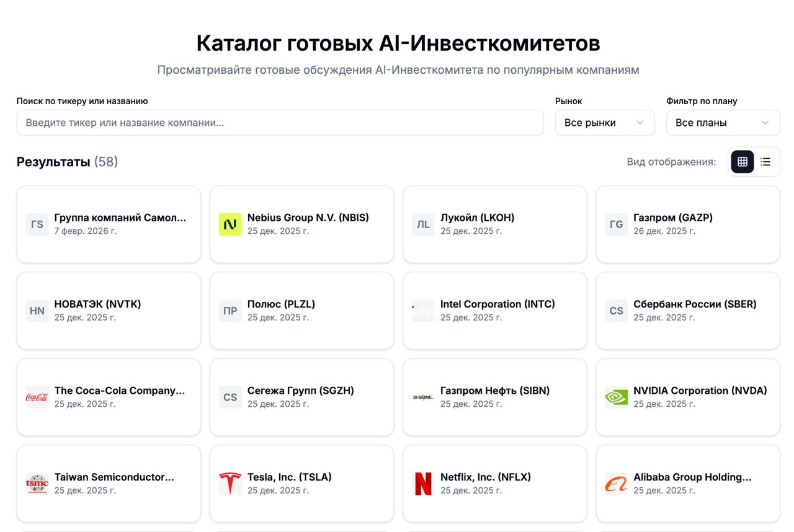Screen dimensions: 794x532
Task: Open the Газпром (GAZP) card
Action: coord(687,224)
